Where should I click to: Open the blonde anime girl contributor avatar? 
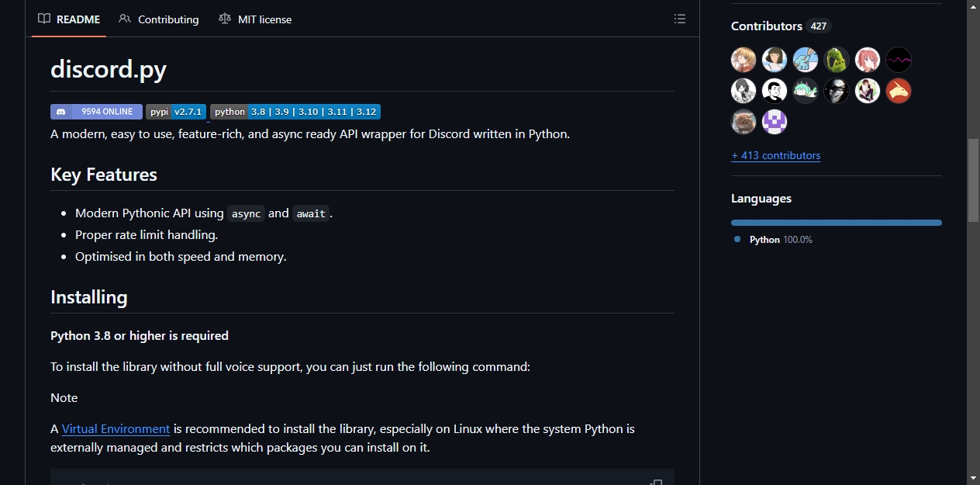pyautogui.click(x=744, y=60)
